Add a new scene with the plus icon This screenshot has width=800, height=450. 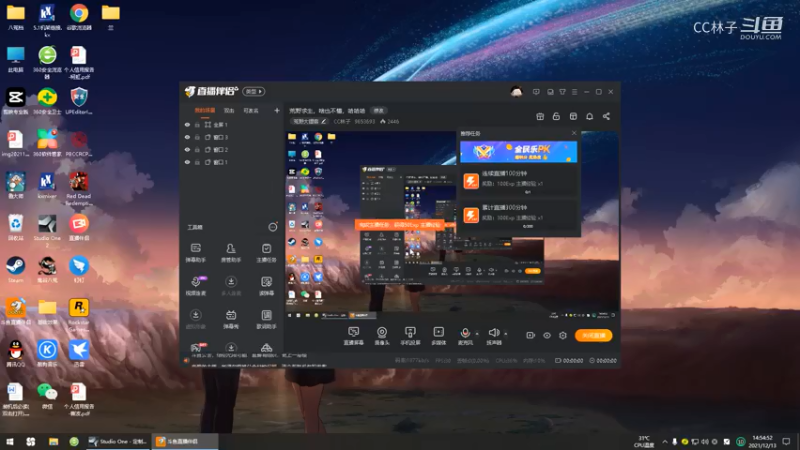[x=277, y=110]
